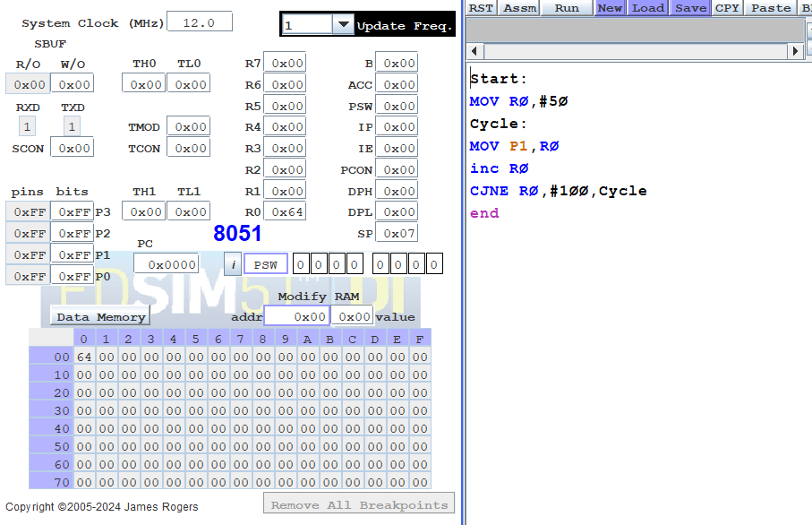The image size is (812, 525).
Task: Click the 'CJNE R0,#100,Cycle' code line
Action: pyautogui.click(x=559, y=191)
